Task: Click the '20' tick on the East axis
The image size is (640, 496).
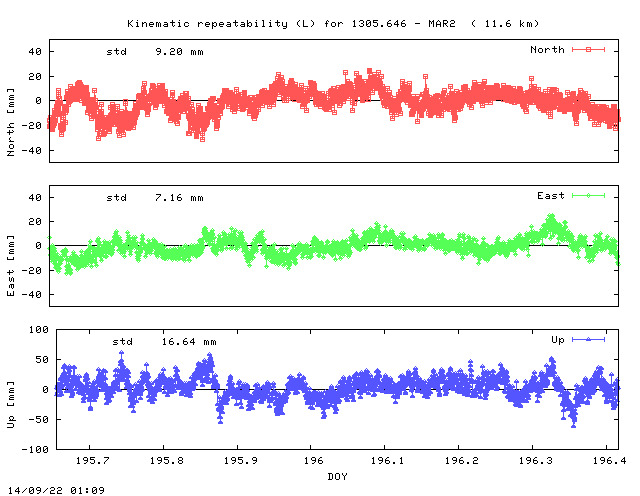Action: tap(35, 222)
